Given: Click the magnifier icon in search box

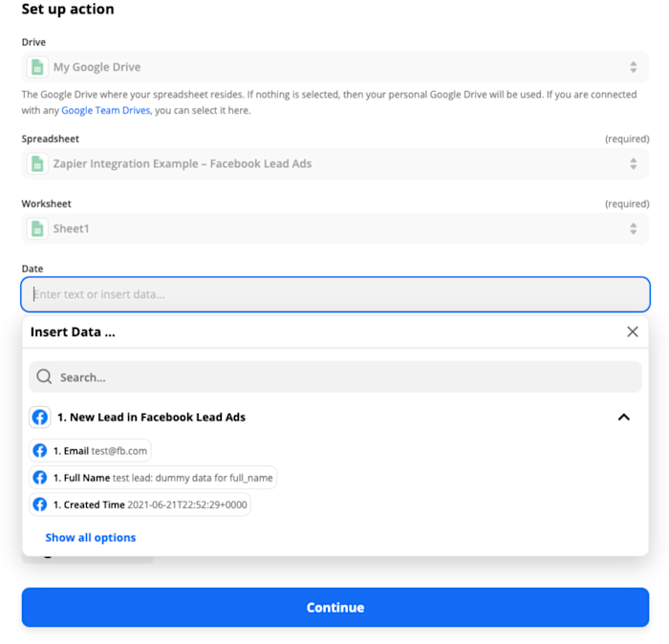Looking at the screenshot, I should (44, 377).
